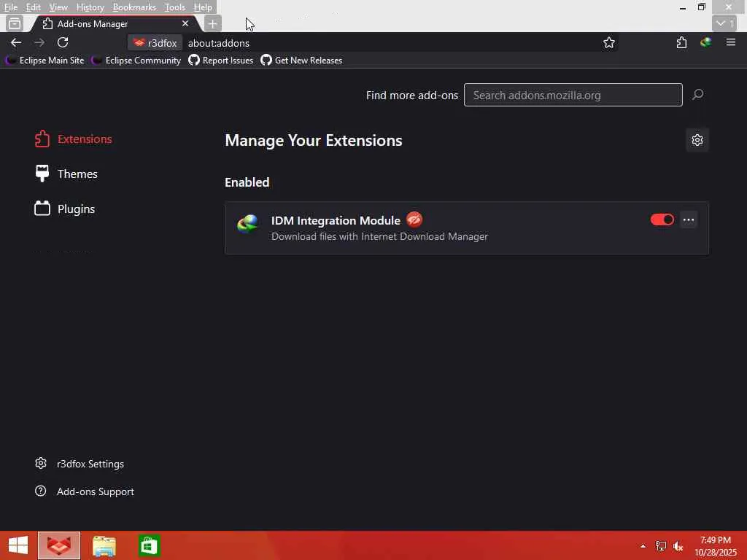Open Report Issues bookmark

click(220, 61)
